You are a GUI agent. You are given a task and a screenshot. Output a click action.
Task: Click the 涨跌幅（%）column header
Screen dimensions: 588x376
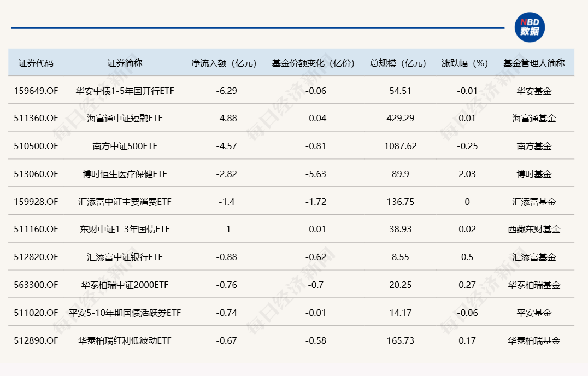464,63
